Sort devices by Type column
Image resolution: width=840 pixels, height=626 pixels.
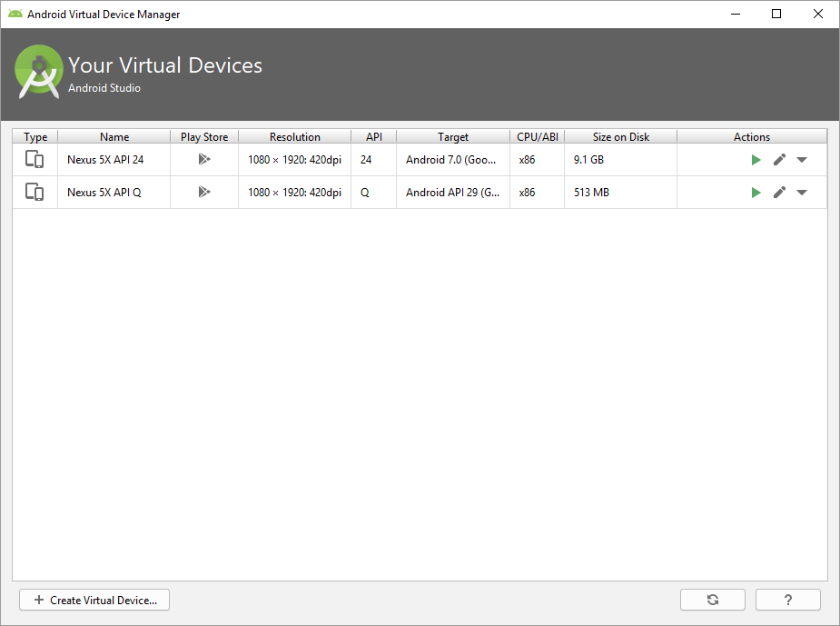pyautogui.click(x=35, y=136)
